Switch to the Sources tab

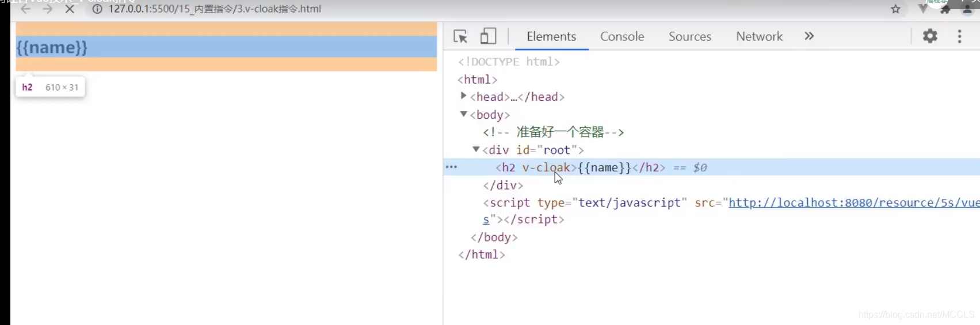point(690,36)
